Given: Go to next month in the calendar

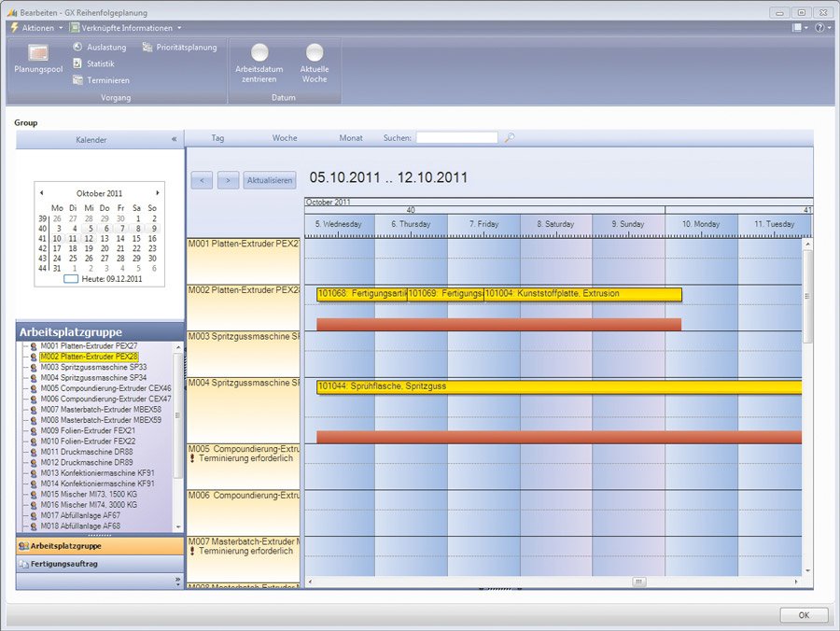Looking at the screenshot, I should coord(158,193).
